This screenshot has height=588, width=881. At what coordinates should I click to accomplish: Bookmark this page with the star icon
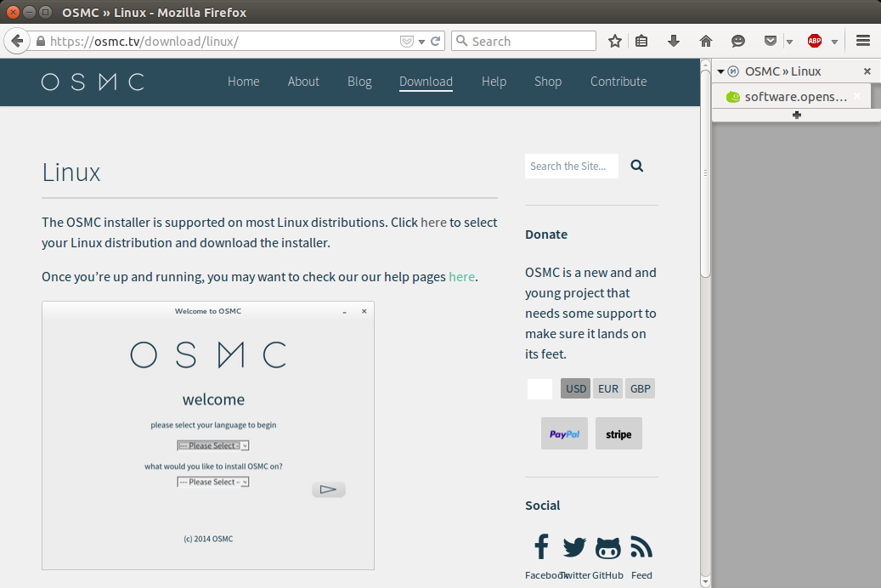click(615, 41)
